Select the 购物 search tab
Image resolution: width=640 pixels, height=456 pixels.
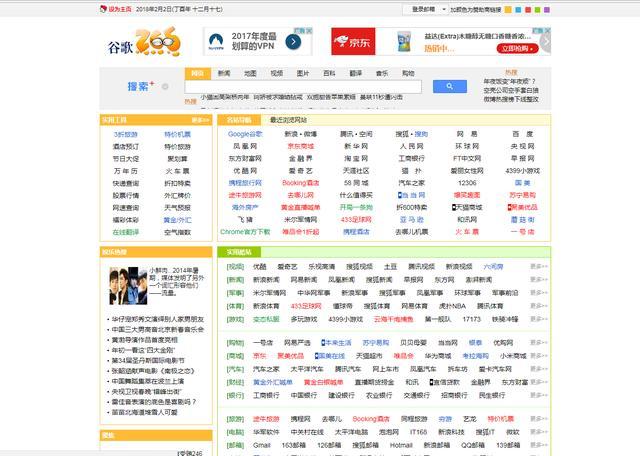click(408, 73)
